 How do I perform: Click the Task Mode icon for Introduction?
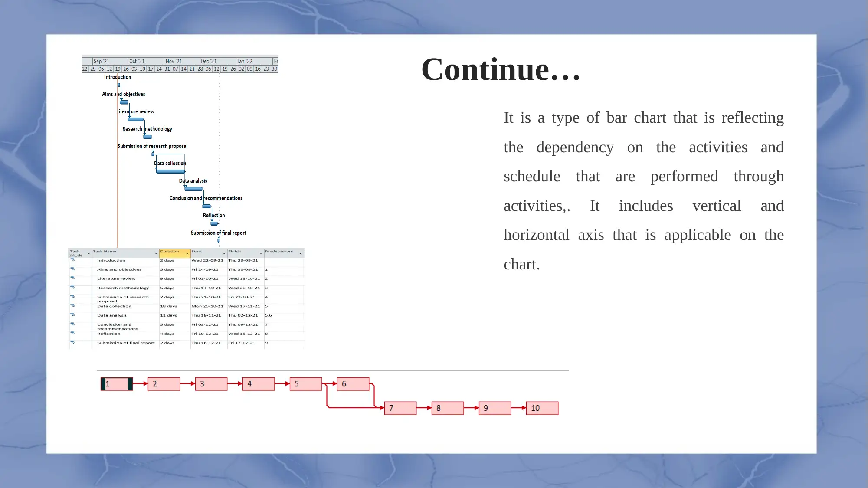72,260
